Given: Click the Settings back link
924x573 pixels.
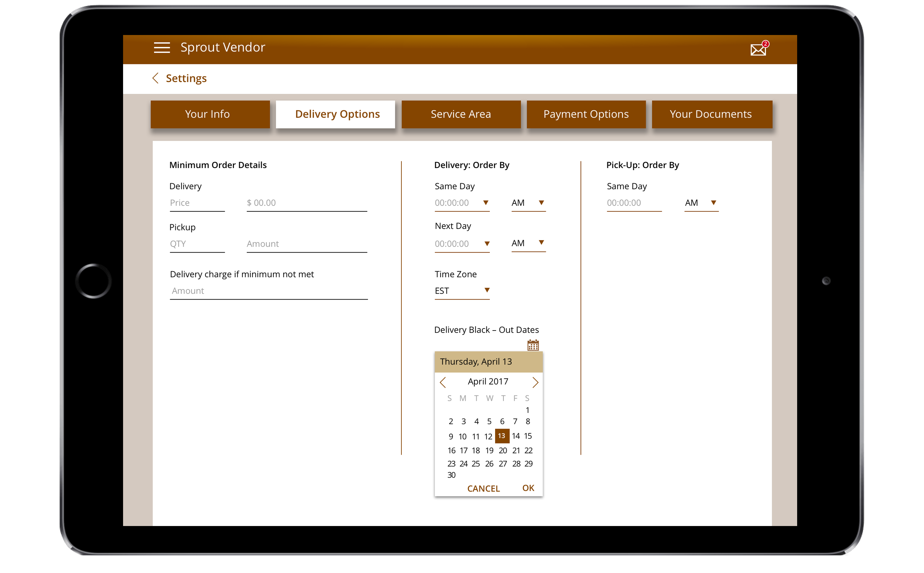Looking at the screenshot, I should pos(186,78).
